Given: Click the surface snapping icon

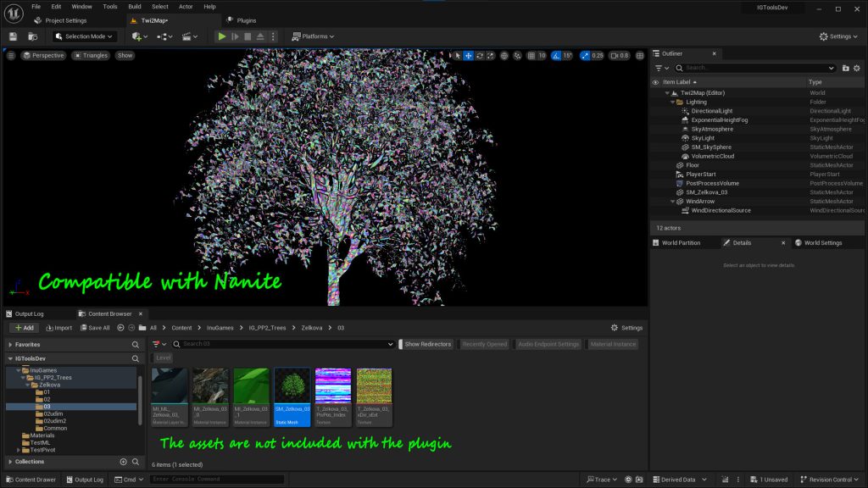Looking at the screenshot, I should 517,55.
